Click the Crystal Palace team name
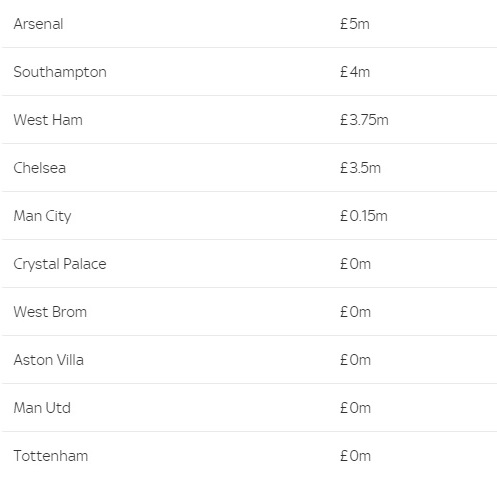Screen dimensions: 497x500 point(60,264)
